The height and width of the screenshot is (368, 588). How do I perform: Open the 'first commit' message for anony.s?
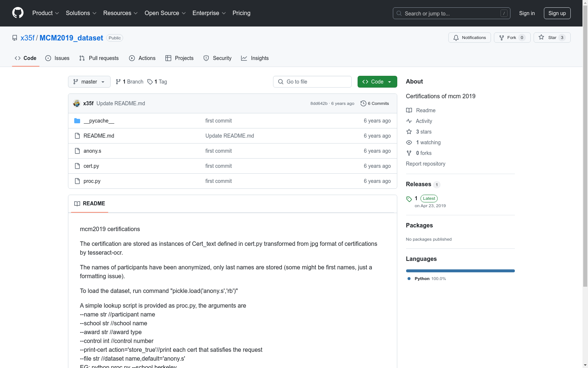click(x=219, y=151)
